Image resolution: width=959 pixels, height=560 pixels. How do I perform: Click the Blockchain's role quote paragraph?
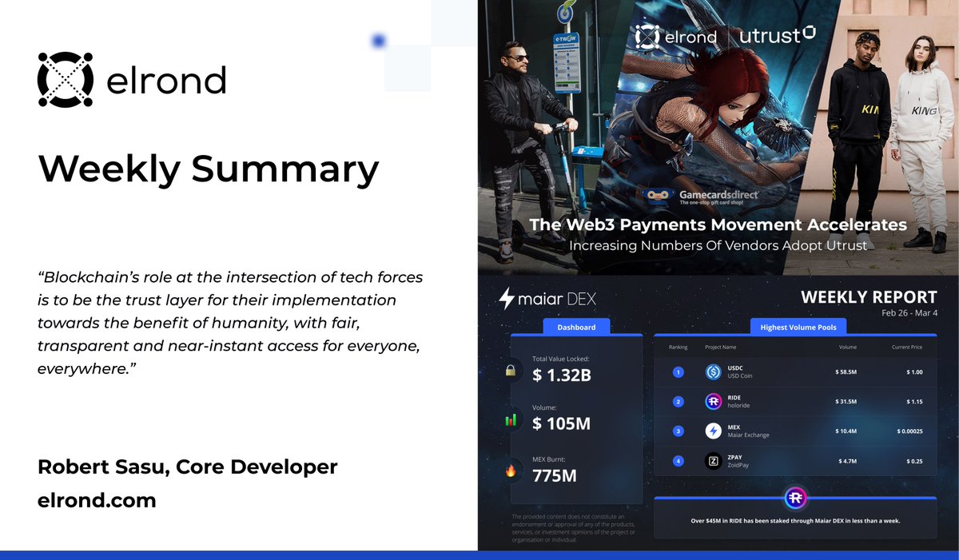231,324
